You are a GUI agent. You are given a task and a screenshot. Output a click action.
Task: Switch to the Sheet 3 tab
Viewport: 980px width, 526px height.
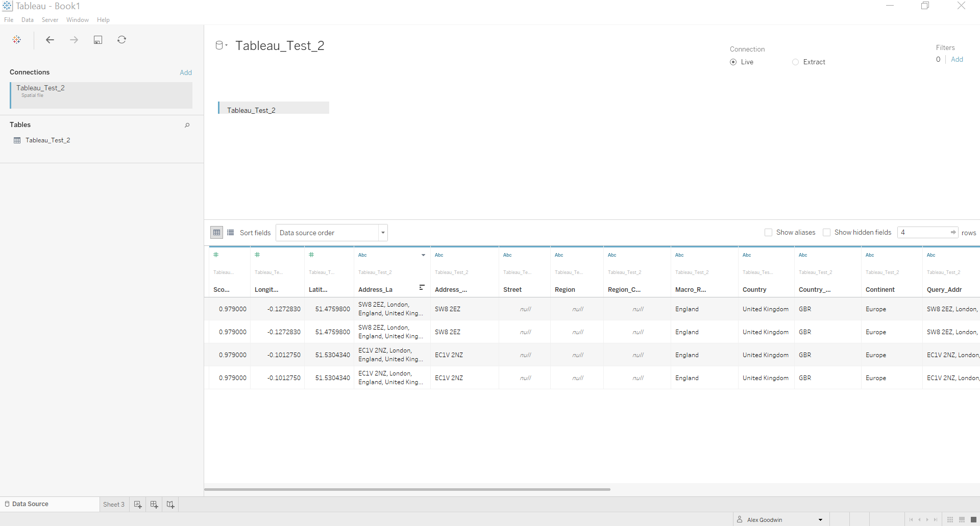(x=114, y=505)
